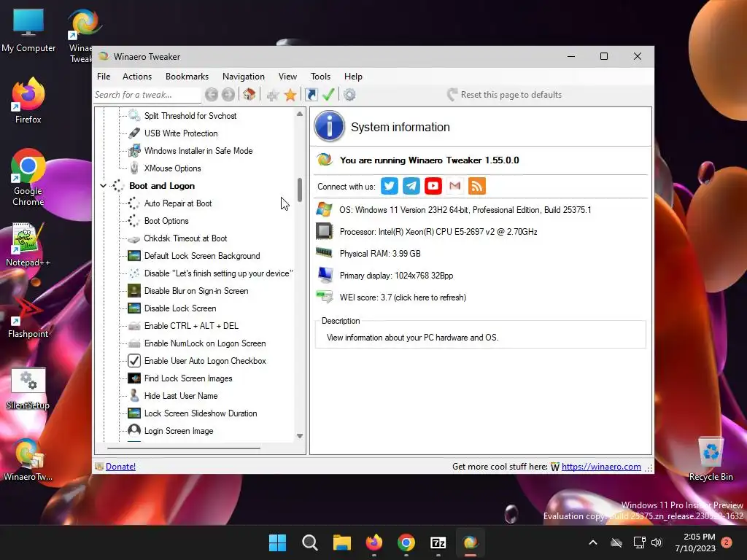Click the shortcut arrow toolbar icon
747x560 pixels.
(311, 95)
